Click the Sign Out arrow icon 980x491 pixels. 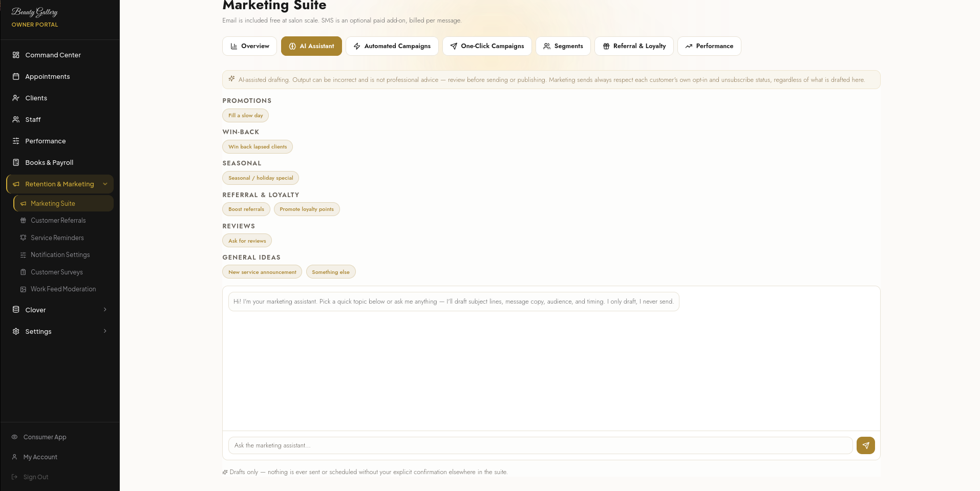pyautogui.click(x=14, y=477)
